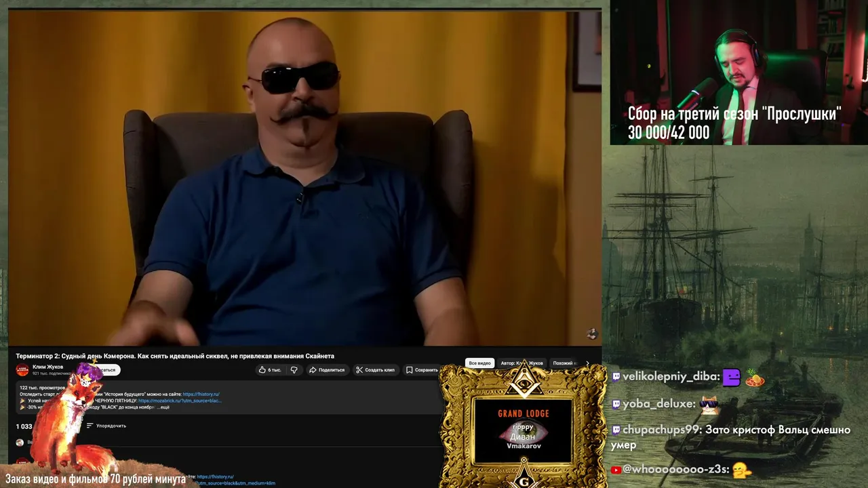Viewport: 868px width, 488px height.
Task: Click Создать клип button
Action: click(x=375, y=370)
